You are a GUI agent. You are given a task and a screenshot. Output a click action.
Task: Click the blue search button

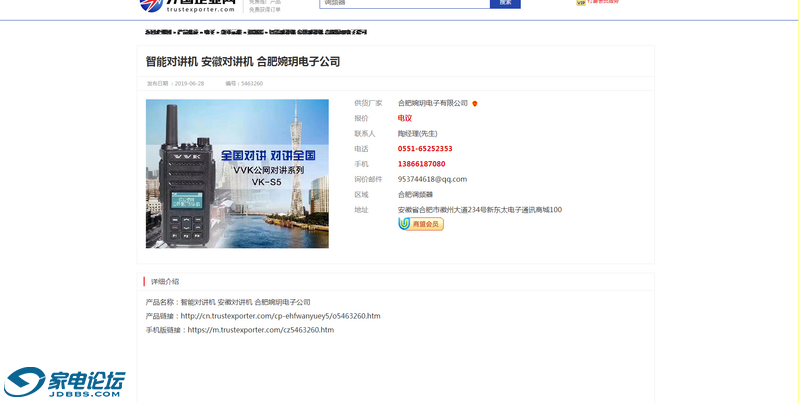point(505,3)
